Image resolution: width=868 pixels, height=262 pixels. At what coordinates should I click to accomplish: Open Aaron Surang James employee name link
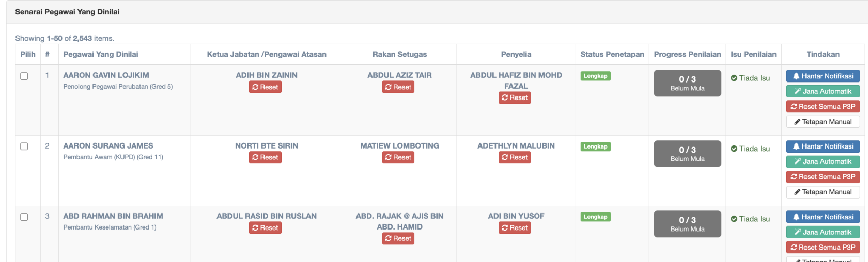tap(108, 146)
